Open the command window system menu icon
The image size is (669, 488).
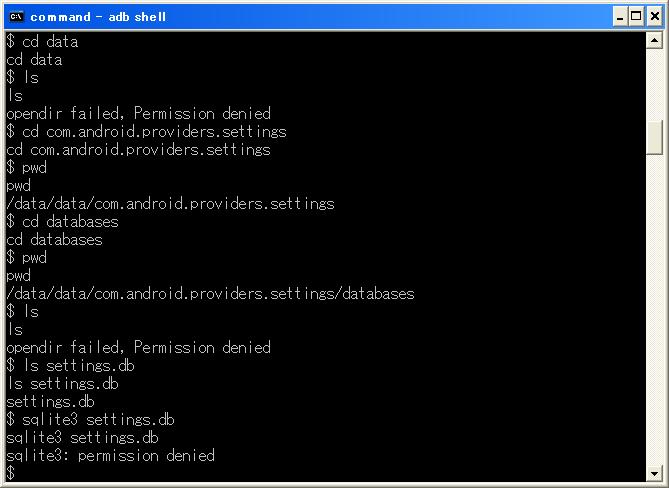pos(16,16)
